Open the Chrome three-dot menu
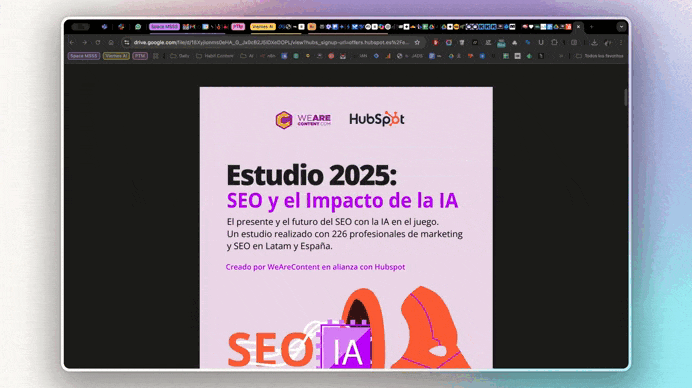This screenshot has width=692, height=388. (x=621, y=42)
